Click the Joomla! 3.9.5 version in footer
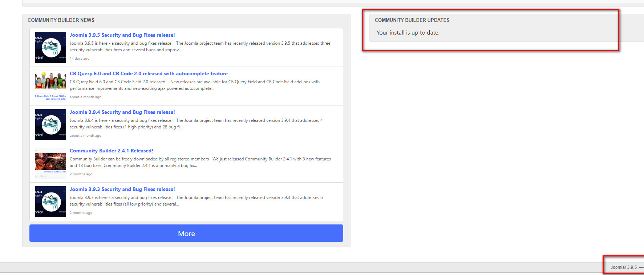Viewport: 644px width, 275px height. (624, 267)
